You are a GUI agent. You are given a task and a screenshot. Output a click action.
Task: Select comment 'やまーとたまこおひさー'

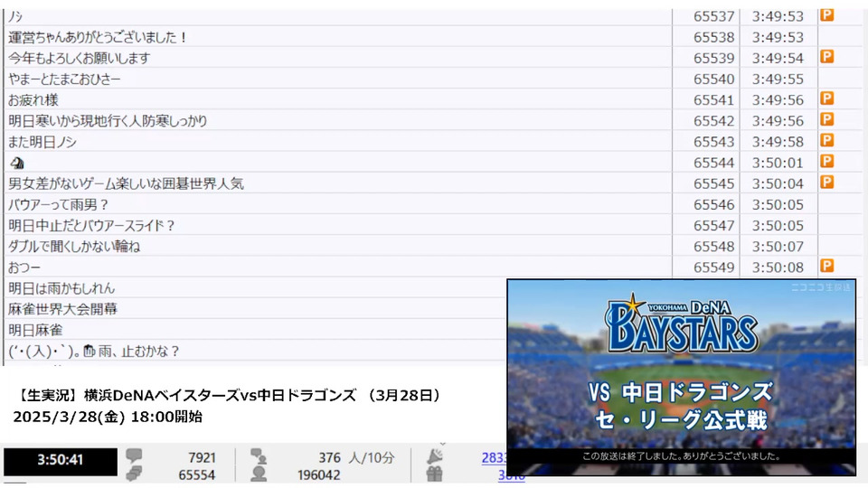[x=64, y=80]
